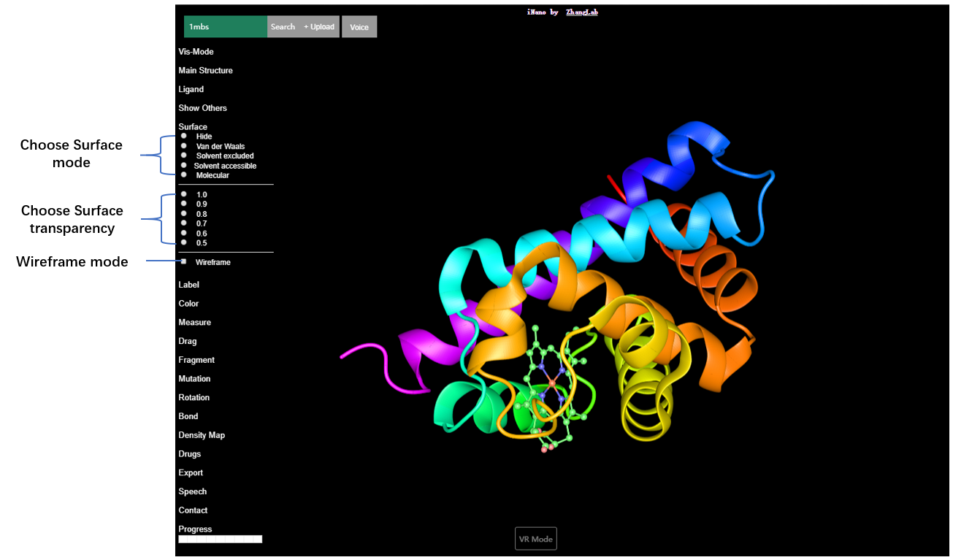
Task: Select Molecular surface radio button
Action: [x=184, y=174]
